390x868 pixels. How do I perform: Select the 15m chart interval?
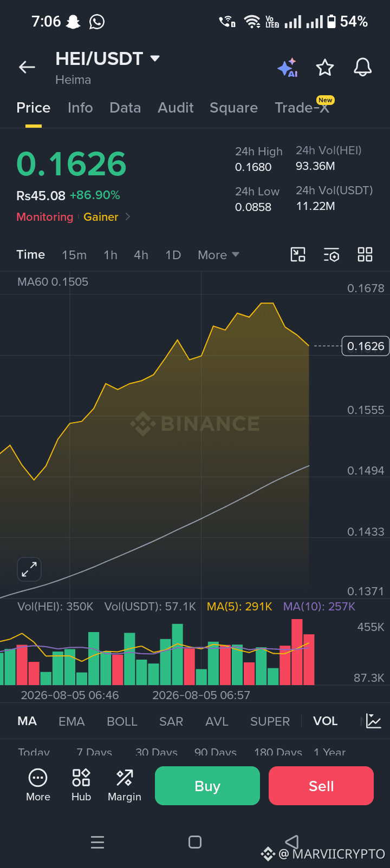point(74,255)
